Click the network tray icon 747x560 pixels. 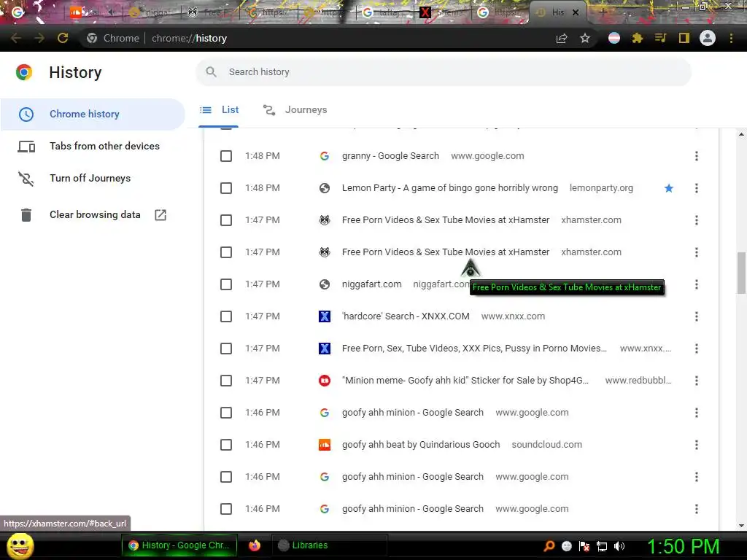point(602,546)
